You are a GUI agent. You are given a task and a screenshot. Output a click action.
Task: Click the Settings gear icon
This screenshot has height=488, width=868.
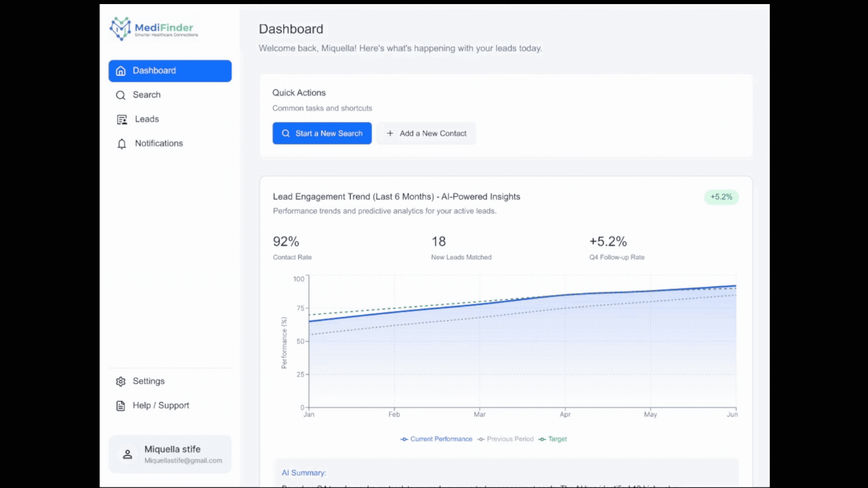click(121, 382)
